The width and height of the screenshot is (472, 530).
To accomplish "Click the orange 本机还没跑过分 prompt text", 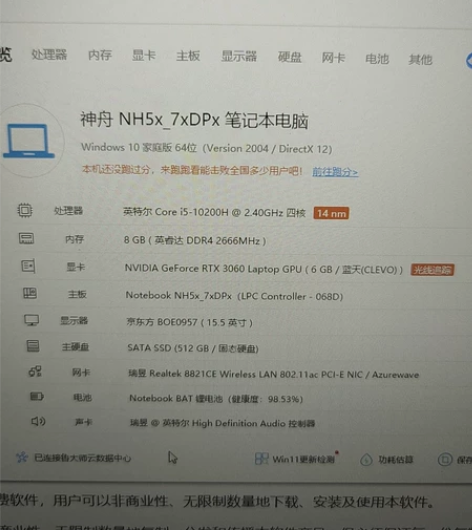I will pyautogui.click(x=192, y=170).
